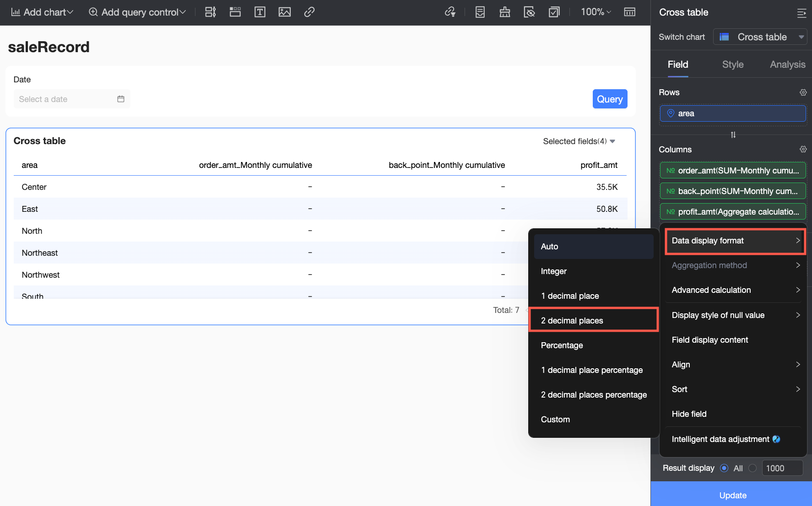This screenshot has width=812, height=506.
Task: Open the Add chart dropdown
Action: (42, 12)
